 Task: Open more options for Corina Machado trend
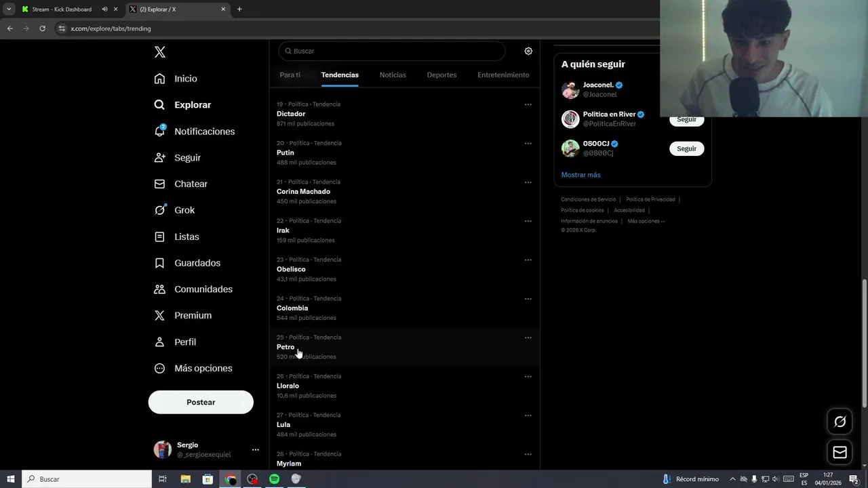pos(528,182)
